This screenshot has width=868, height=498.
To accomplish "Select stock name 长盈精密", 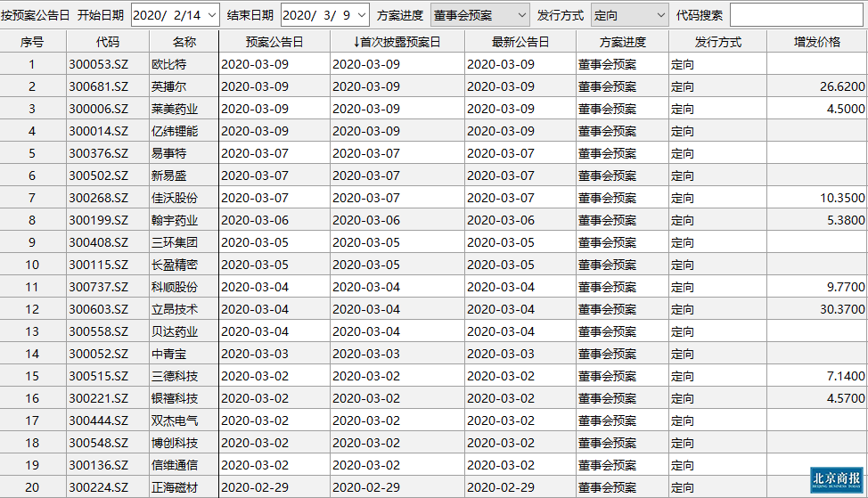I will (x=175, y=265).
